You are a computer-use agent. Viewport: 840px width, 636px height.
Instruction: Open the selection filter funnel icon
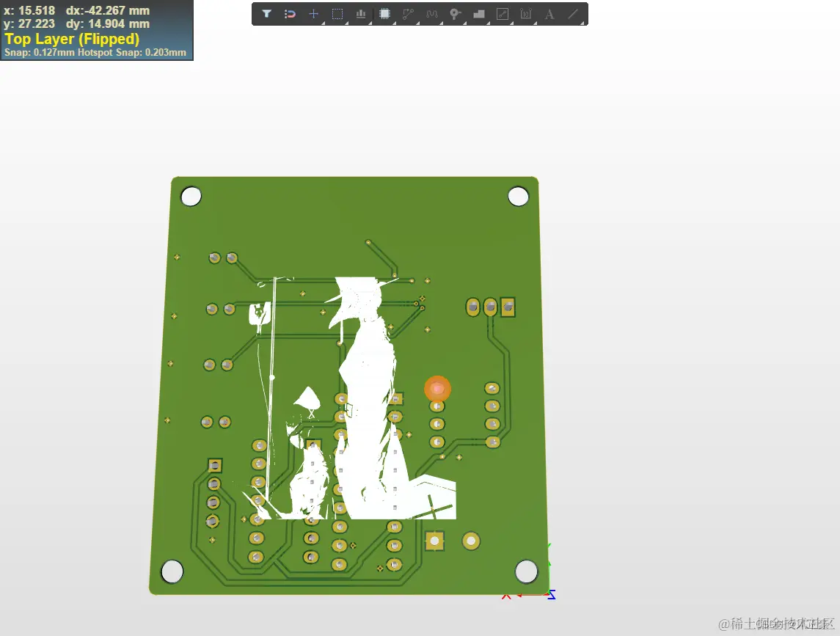point(266,14)
